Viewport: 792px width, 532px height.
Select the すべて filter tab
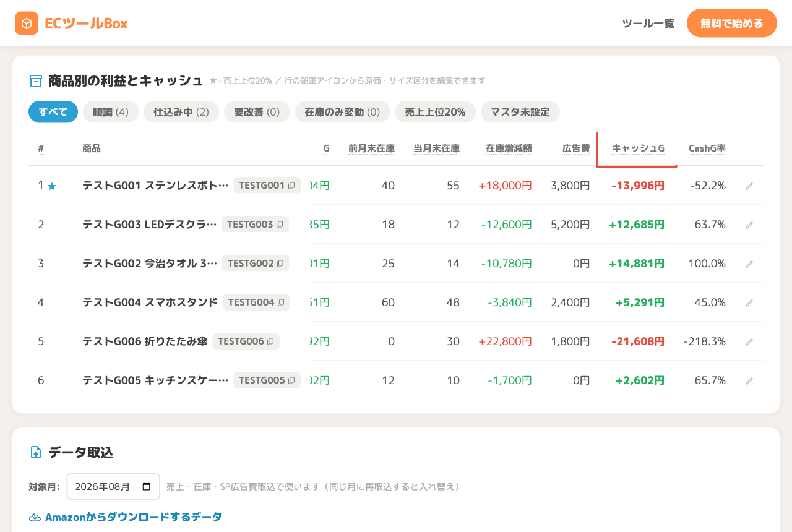53,112
